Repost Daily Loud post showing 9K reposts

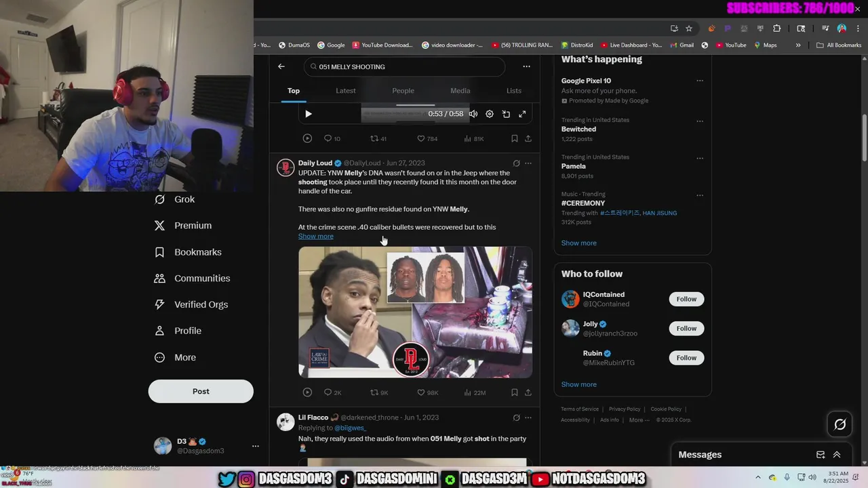point(378,392)
